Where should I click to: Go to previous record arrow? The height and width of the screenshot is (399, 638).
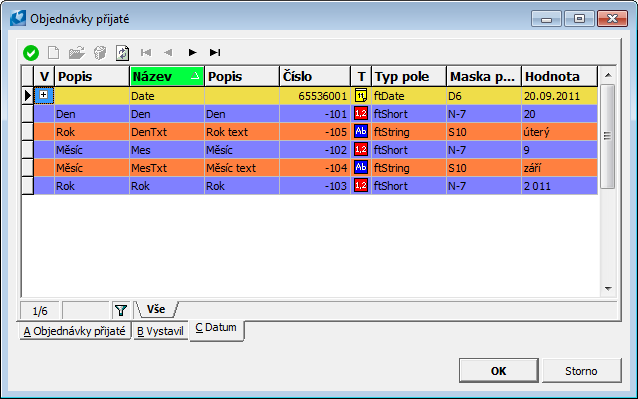pos(168,52)
